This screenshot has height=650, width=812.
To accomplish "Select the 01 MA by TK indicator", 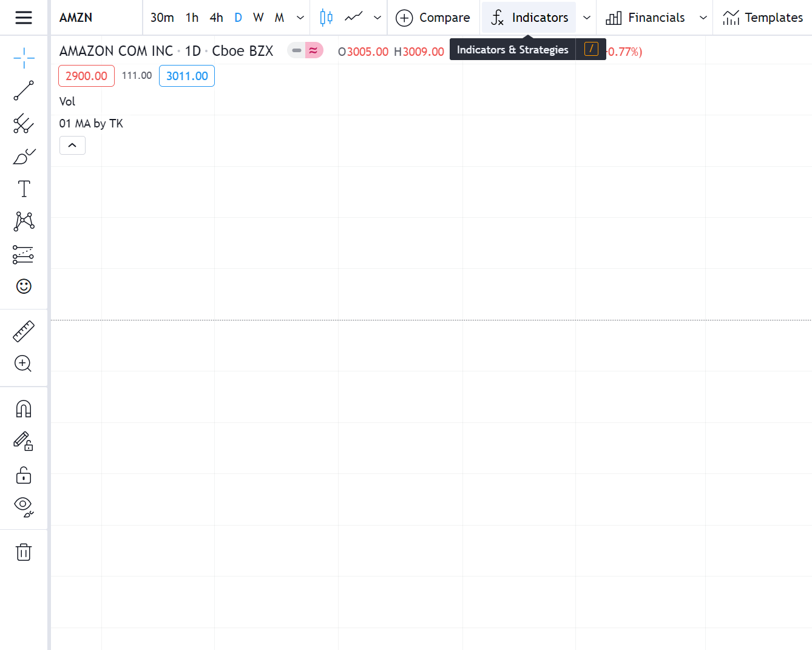I will (x=91, y=123).
